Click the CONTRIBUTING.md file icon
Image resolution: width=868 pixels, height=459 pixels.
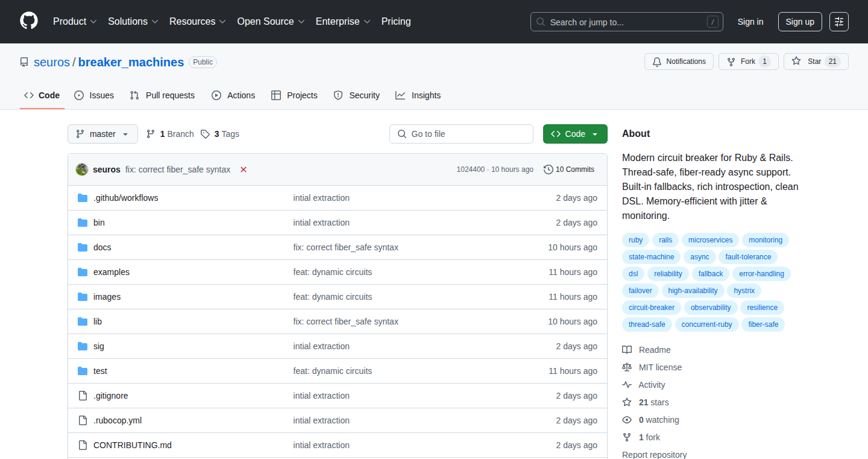[x=83, y=445]
